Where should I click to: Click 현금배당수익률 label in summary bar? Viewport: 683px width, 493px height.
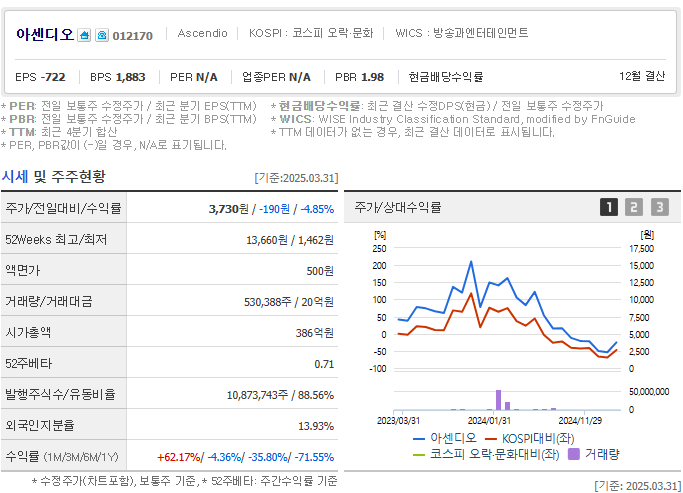click(446, 77)
